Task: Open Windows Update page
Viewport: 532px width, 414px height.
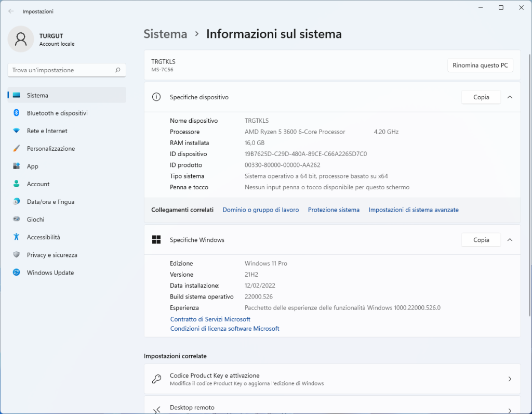Action: [x=50, y=273]
